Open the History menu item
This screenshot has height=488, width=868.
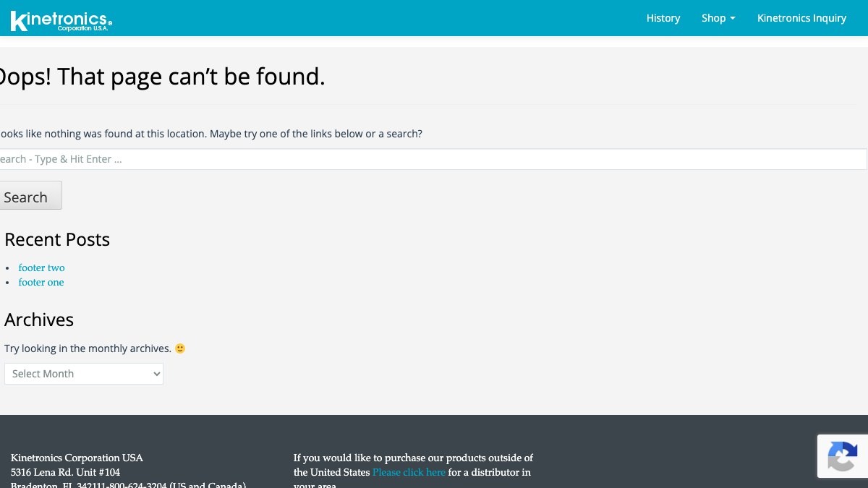tap(663, 18)
